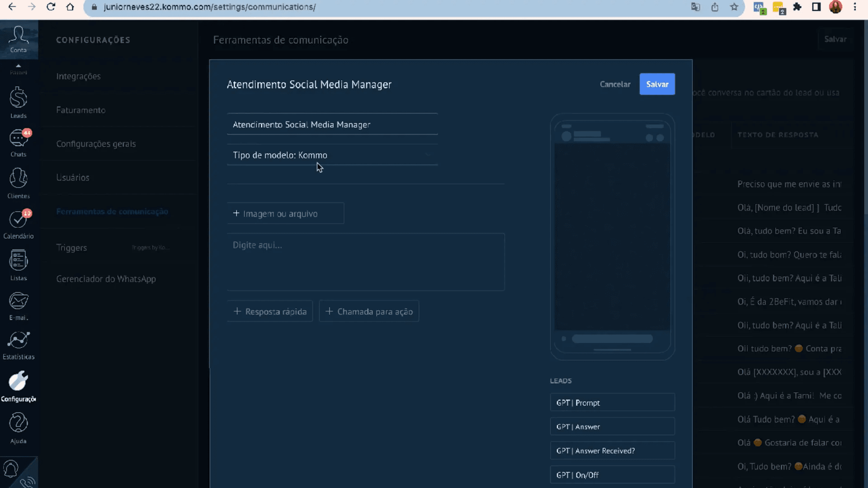Select row 'Oi, É da 2BeFit, vamos dar'

[x=789, y=302]
